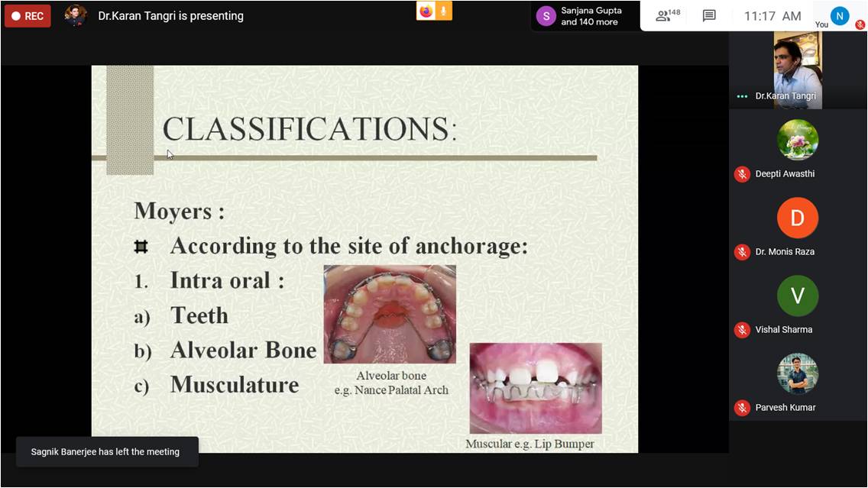Click the 'Sagnik Banerjee has left' notification
868x488 pixels.
coord(106,451)
